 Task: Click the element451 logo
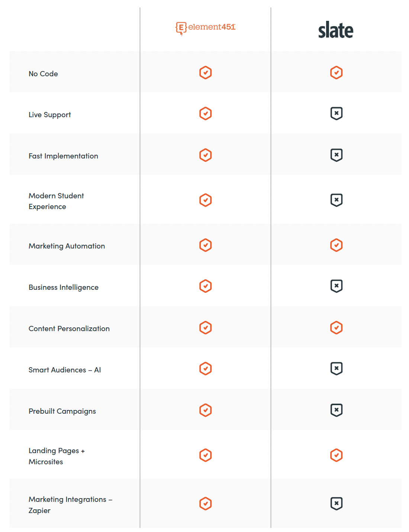205,28
